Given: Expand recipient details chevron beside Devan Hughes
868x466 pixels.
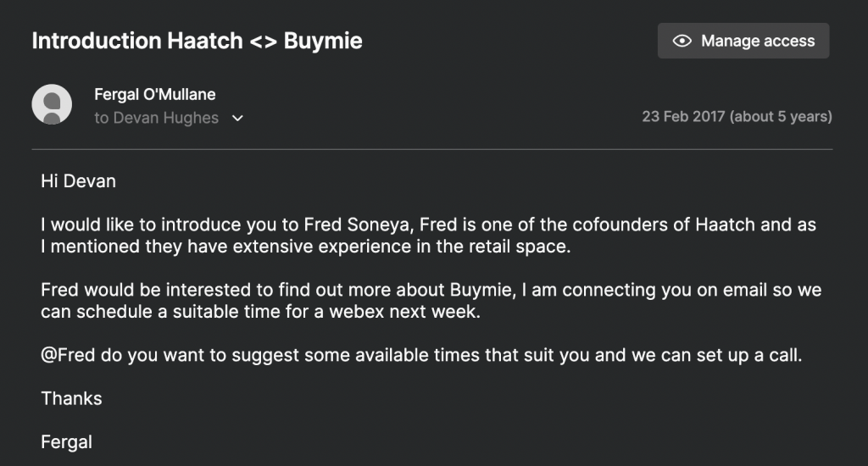Looking at the screenshot, I should tap(237, 118).
